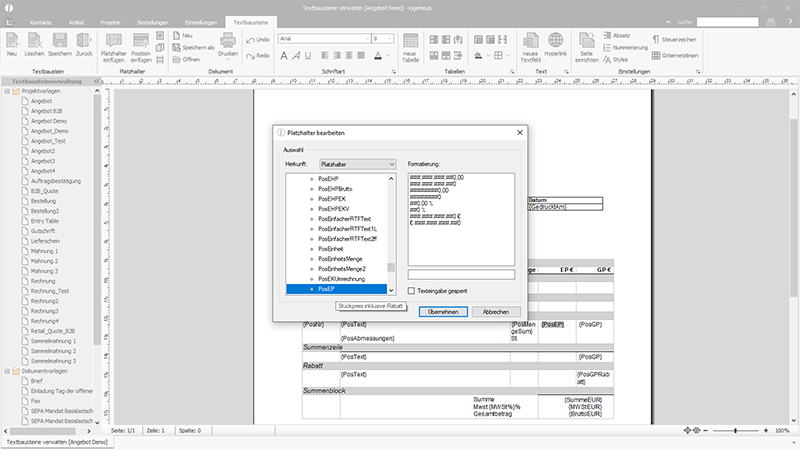Select Auftragsbestätigung template
The width and height of the screenshot is (800, 450).
56,181
